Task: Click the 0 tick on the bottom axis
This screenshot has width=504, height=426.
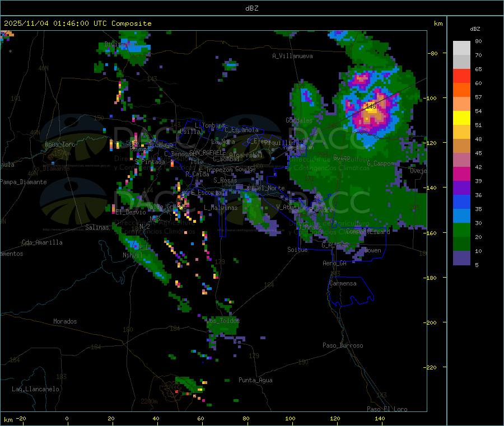Action: point(67,418)
